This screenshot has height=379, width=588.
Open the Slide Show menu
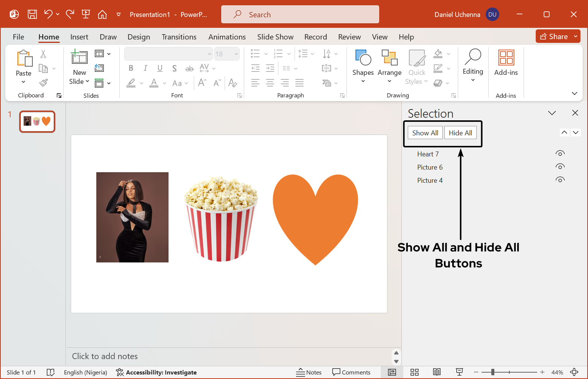(275, 36)
